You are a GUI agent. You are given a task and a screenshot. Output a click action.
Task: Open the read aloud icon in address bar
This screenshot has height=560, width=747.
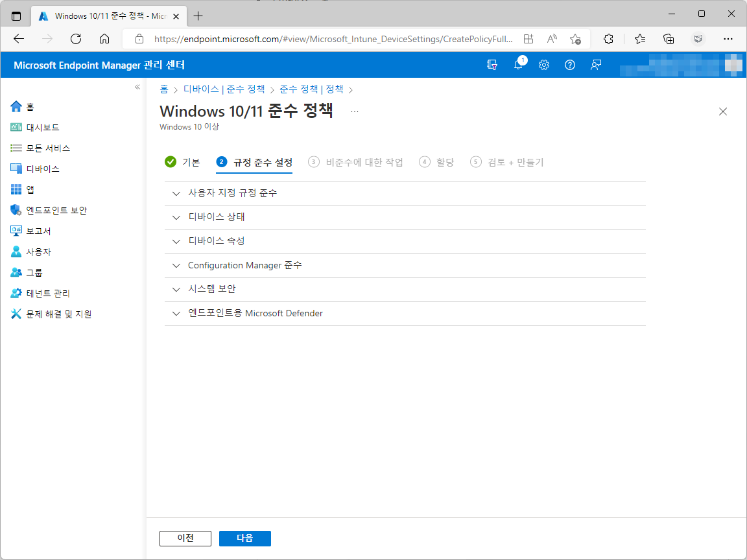pos(552,39)
